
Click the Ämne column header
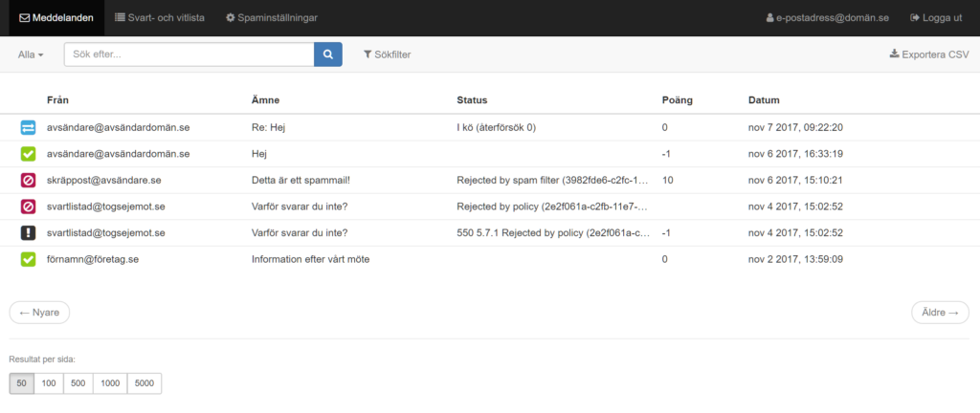(x=265, y=100)
